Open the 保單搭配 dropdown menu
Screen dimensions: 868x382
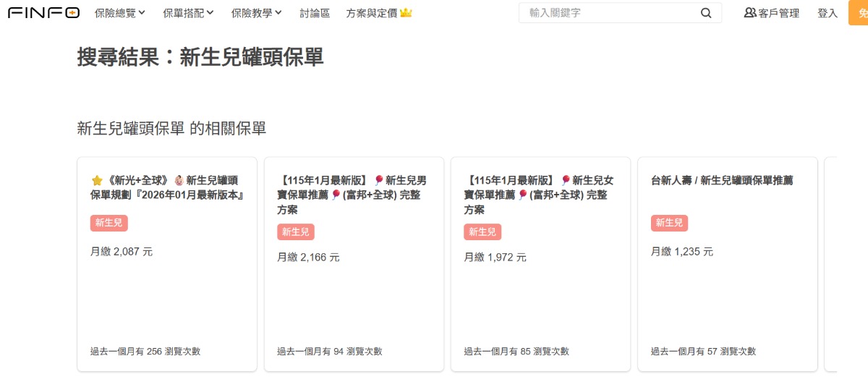tap(188, 13)
